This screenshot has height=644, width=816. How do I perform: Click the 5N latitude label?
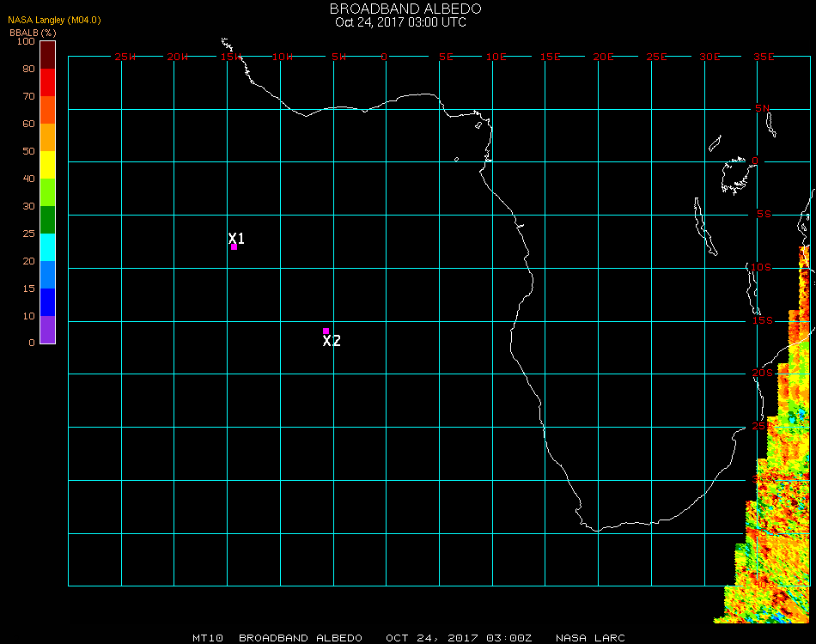coord(763,108)
